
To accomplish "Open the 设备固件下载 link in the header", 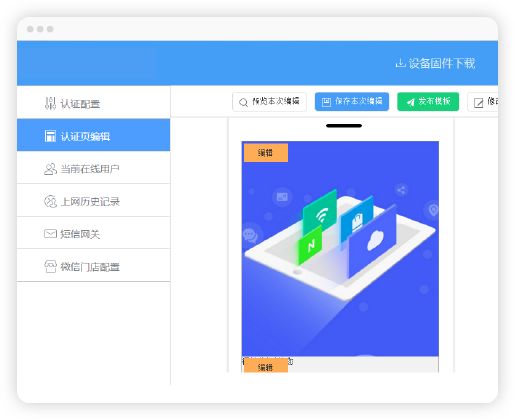I will coord(435,63).
